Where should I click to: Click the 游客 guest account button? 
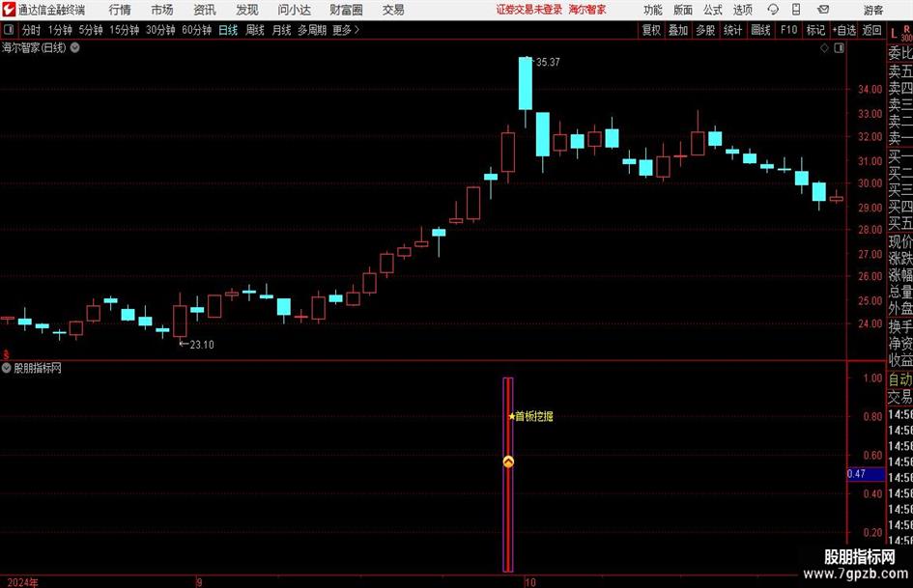(x=873, y=10)
